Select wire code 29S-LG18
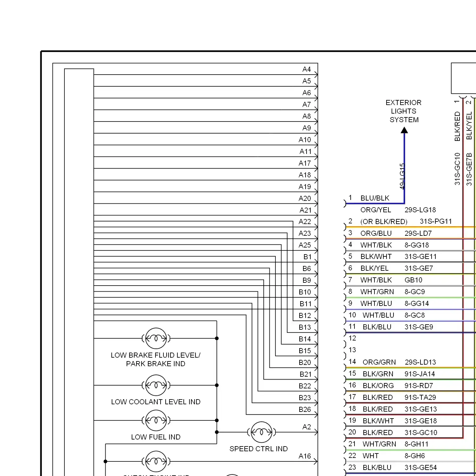This screenshot has width=476, height=476. [x=420, y=210]
